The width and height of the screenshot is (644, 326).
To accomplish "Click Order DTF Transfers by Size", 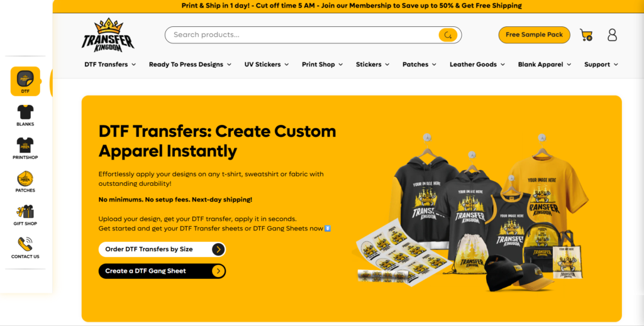I will (x=162, y=249).
